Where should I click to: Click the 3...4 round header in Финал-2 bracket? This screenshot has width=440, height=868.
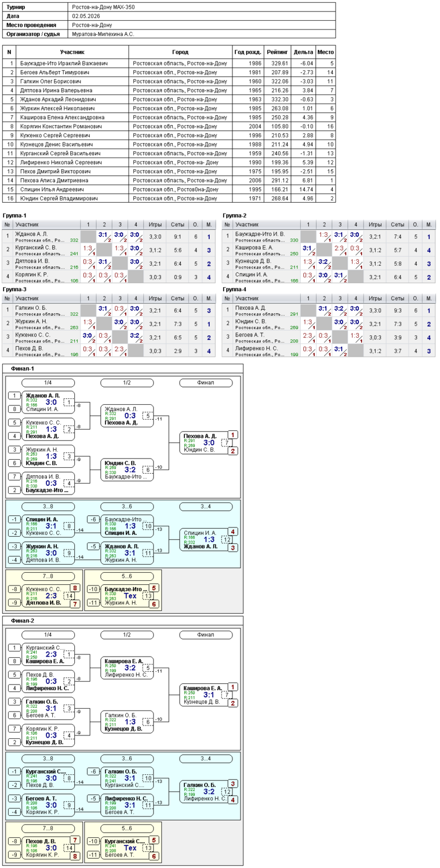click(206, 759)
